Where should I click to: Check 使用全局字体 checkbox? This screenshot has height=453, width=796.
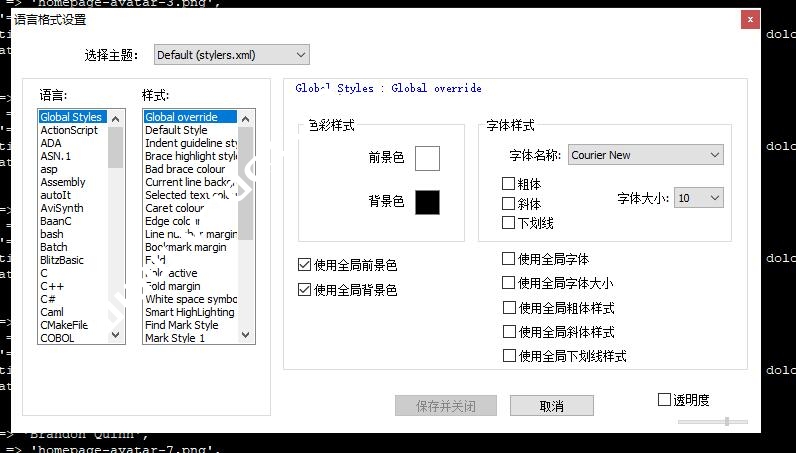509,258
